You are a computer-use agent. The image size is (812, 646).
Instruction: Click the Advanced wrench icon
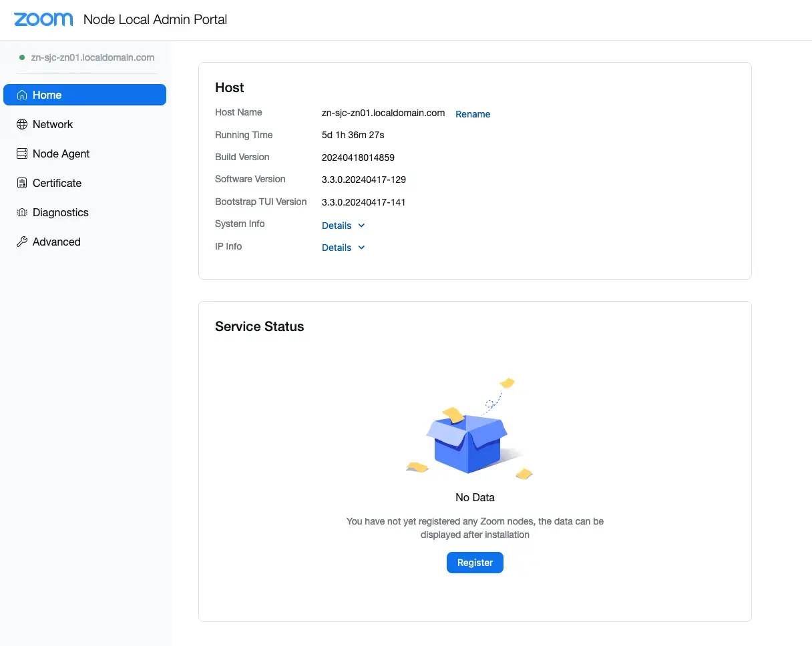tap(22, 242)
